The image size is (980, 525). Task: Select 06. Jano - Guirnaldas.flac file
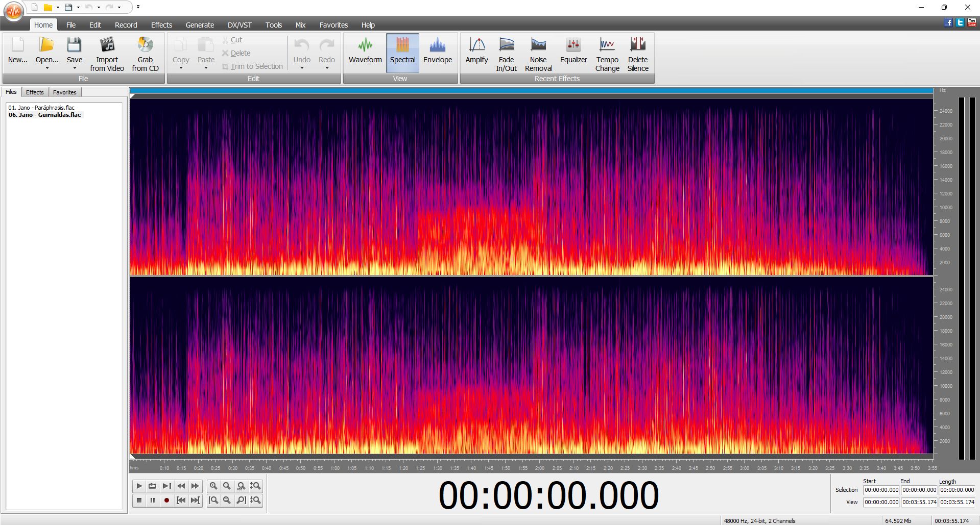[x=45, y=115]
